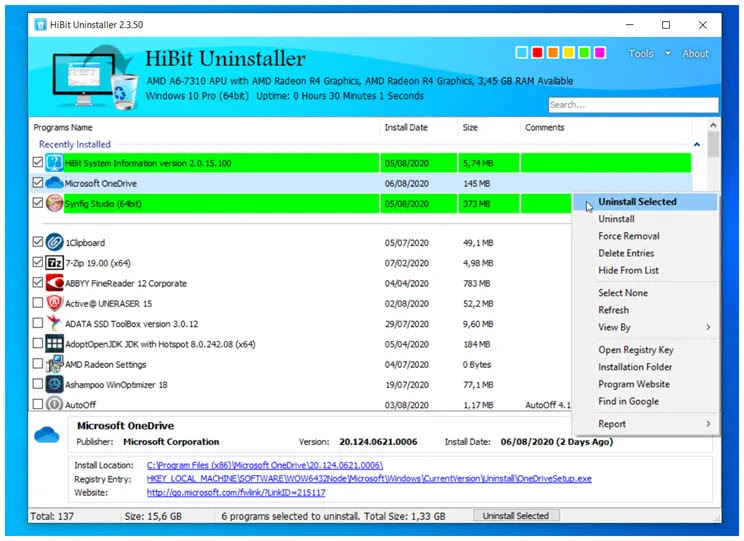Click the ADATA SSD ToolBox icon
This screenshot has height=541, width=744.
tap(54, 323)
